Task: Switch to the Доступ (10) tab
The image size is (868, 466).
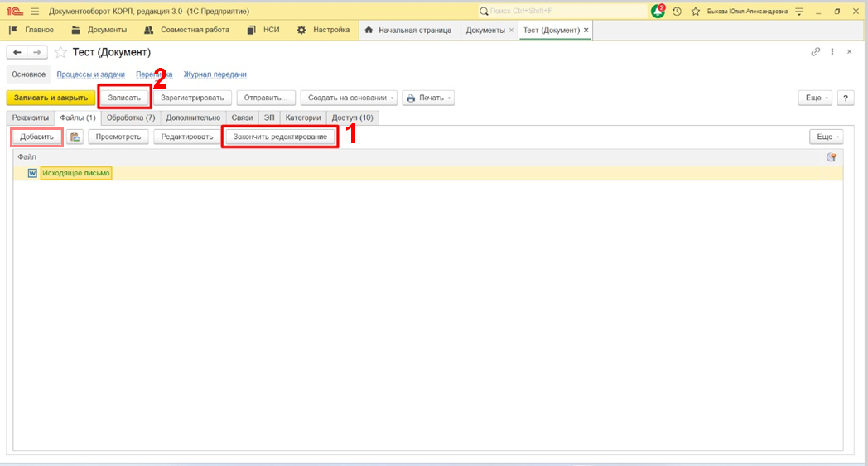Action: click(x=353, y=118)
